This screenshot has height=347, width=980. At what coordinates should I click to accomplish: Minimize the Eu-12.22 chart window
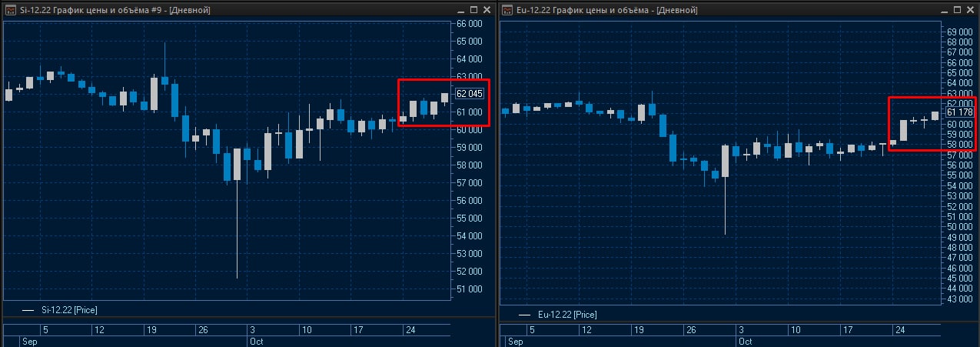tap(943, 10)
